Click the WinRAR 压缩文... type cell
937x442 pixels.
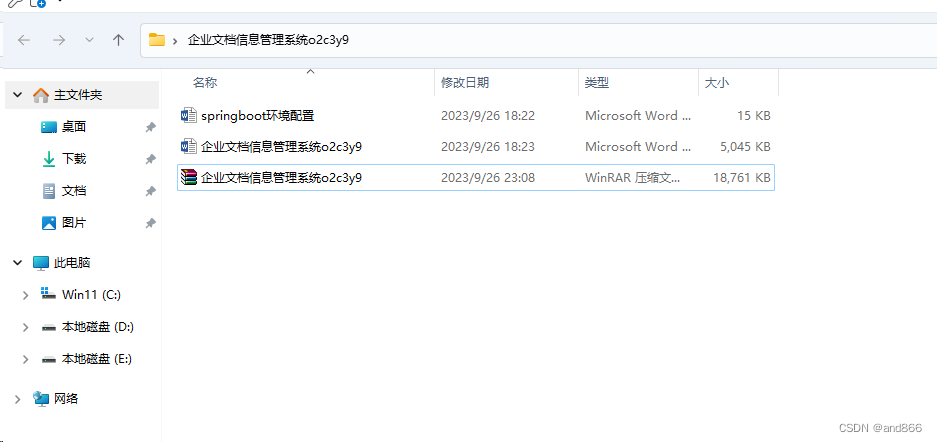tap(632, 177)
